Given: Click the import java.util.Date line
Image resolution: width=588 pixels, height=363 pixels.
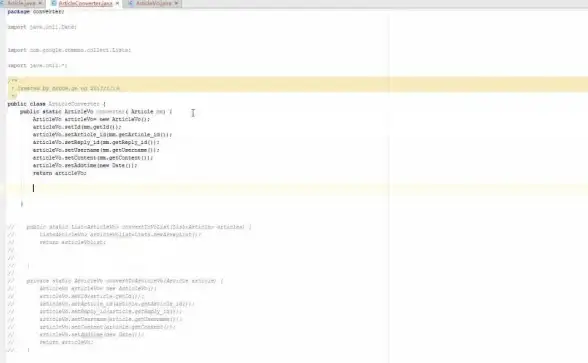Looking at the screenshot, I should [42, 27].
